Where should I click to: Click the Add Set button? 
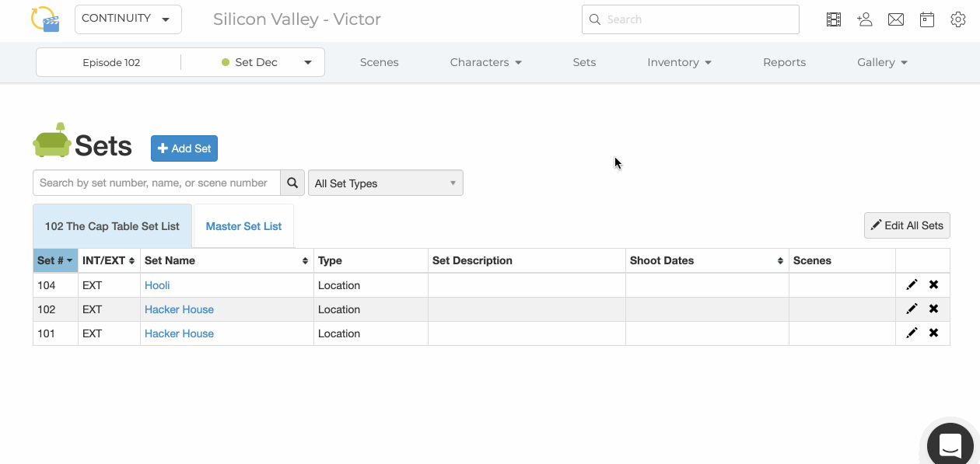click(x=184, y=148)
